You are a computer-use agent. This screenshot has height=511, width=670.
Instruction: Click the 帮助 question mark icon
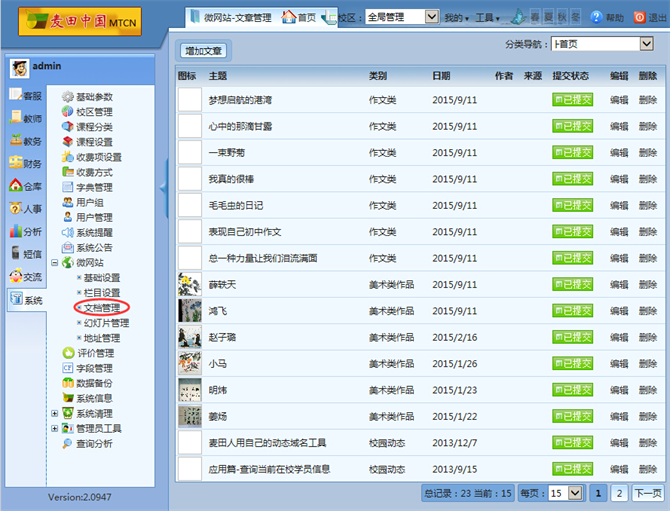[x=596, y=18]
